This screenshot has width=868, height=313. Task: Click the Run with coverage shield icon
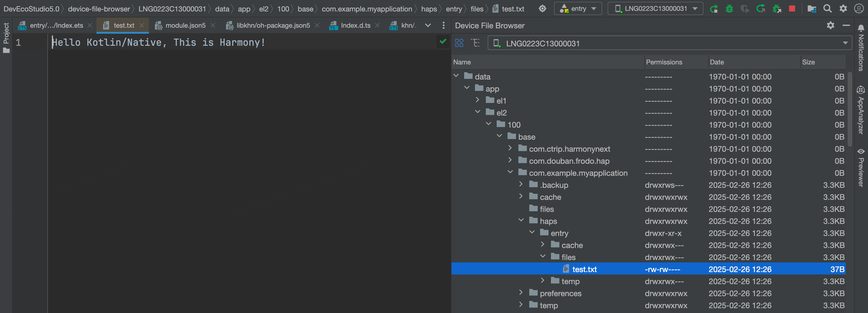pyautogui.click(x=745, y=9)
